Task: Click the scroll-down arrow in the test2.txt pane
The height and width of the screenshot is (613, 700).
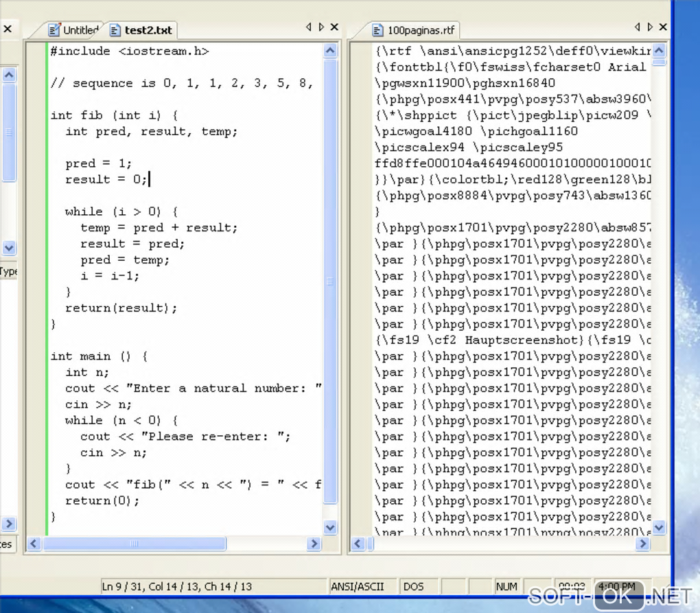Action: (x=330, y=527)
